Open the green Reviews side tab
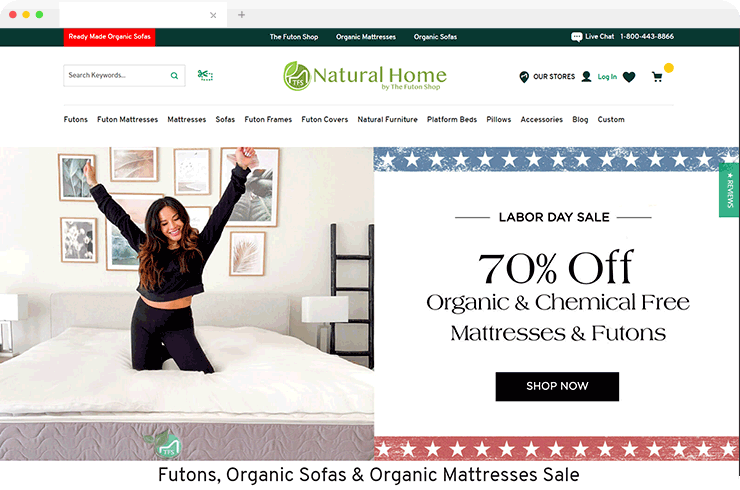This screenshot has width=740, height=490. (x=729, y=190)
